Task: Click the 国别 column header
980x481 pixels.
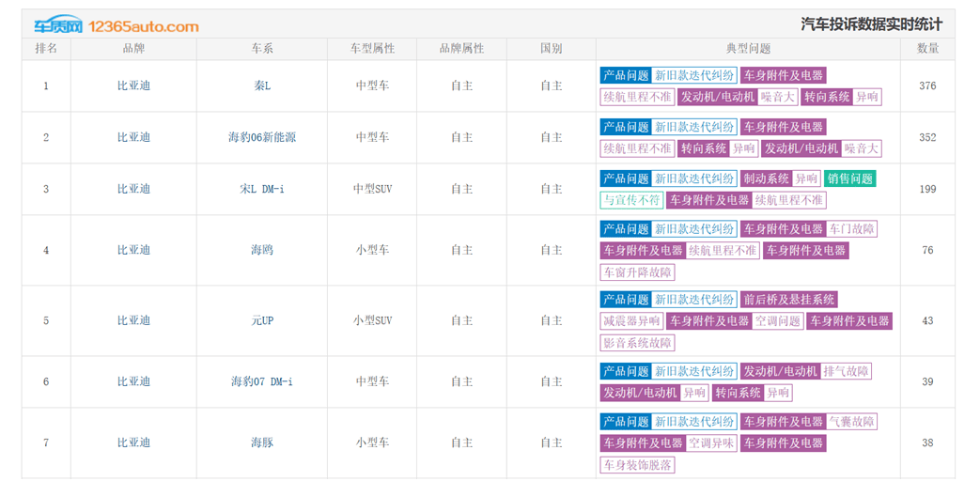Action: (x=552, y=49)
